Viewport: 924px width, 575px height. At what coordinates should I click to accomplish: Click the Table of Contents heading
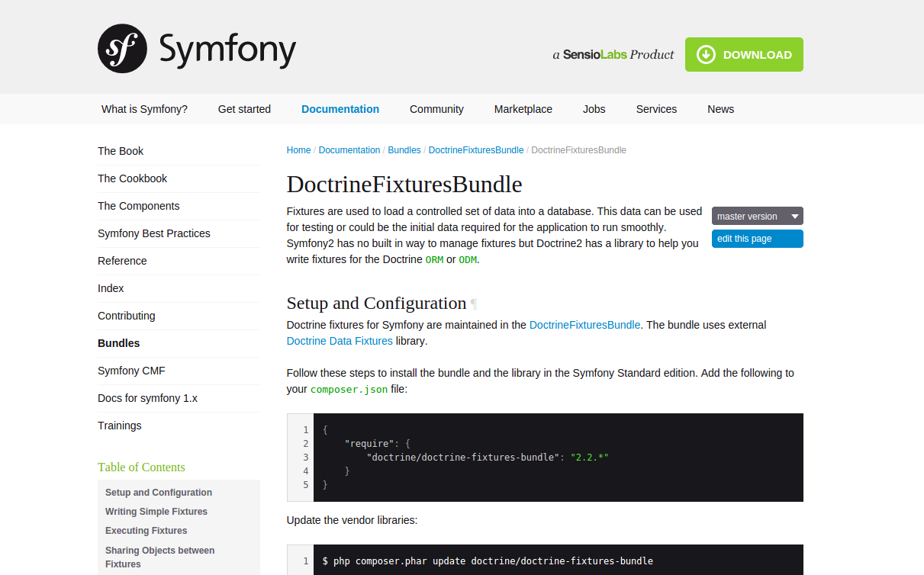(x=141, y=467)
